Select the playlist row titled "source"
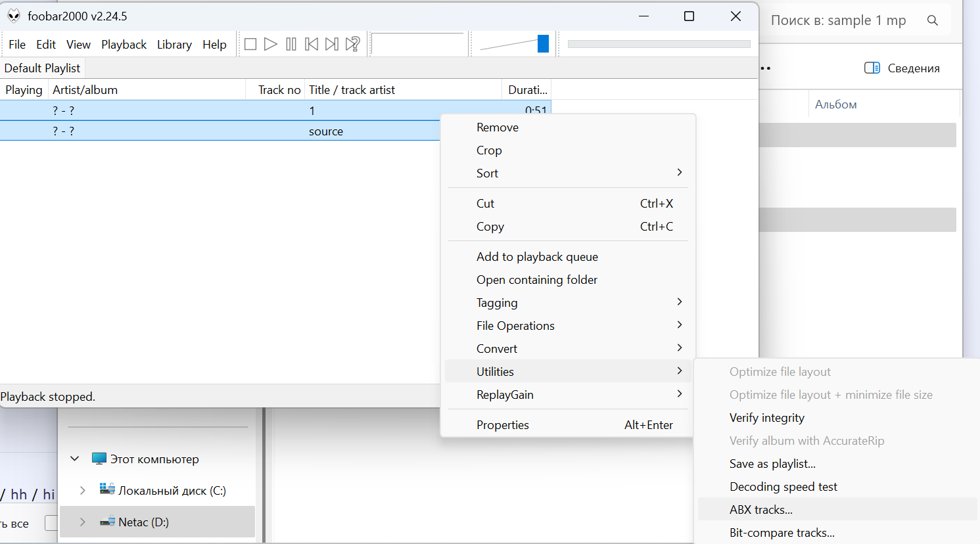Screen dimensions: 980x544 pyautogui.click(x=220, y=131)
